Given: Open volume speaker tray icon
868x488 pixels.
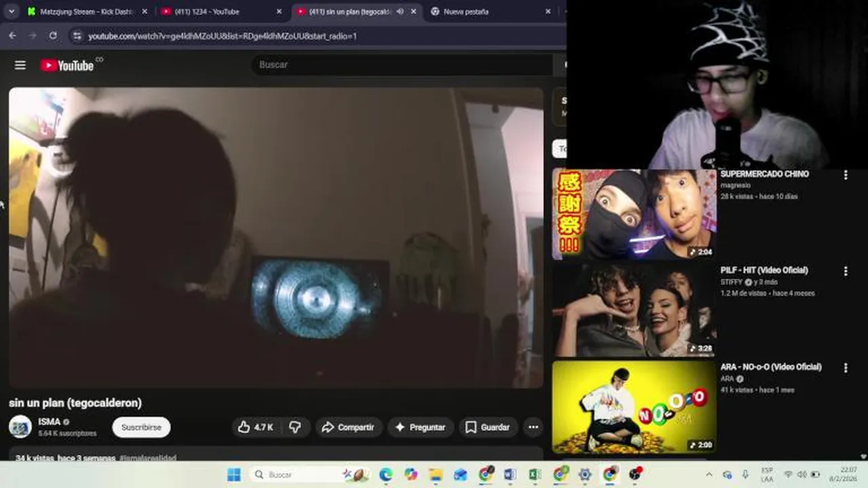Looking at the screenshot, I should tap(802, 474).
